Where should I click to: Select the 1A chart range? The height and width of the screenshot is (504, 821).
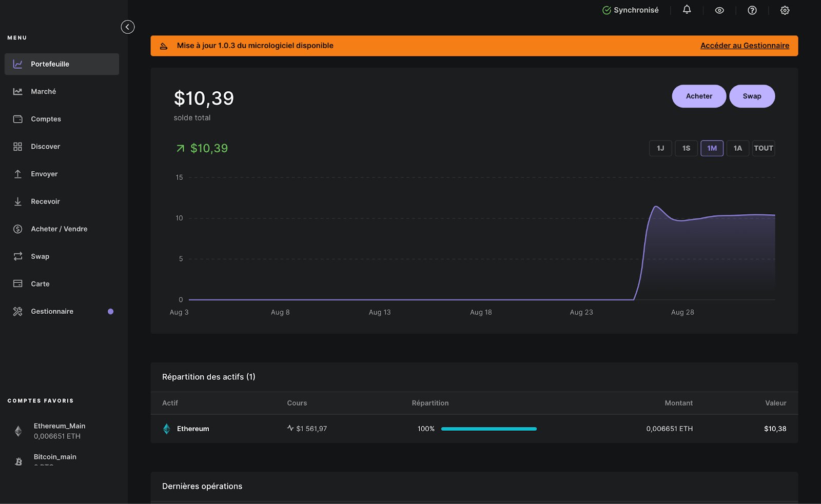click(738, 148)
